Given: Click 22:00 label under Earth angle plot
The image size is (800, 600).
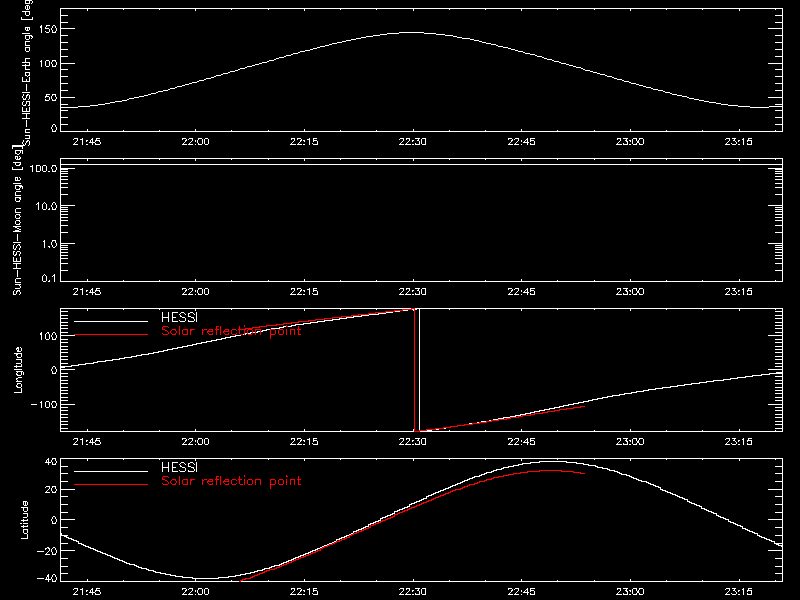Looking at the screenshot, I should coord(195,141).
